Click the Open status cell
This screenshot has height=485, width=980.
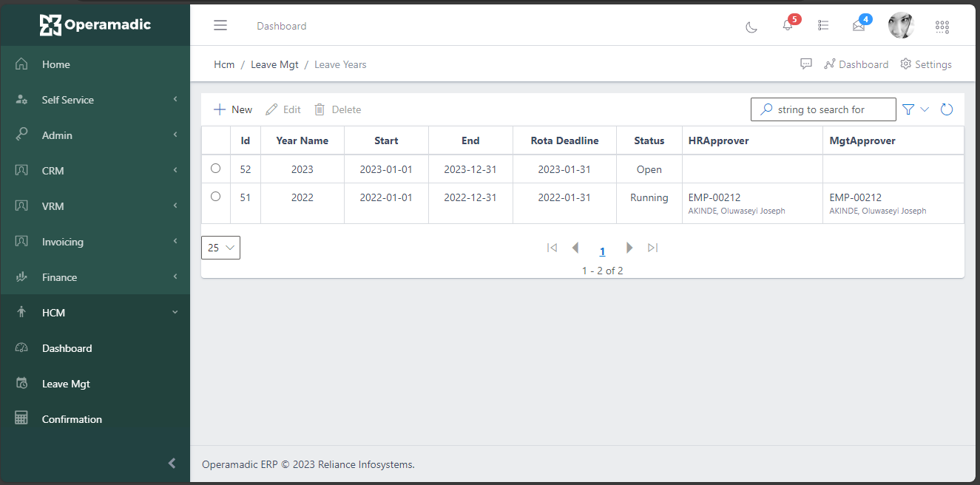pyautogui.click(x=649, y=169)
